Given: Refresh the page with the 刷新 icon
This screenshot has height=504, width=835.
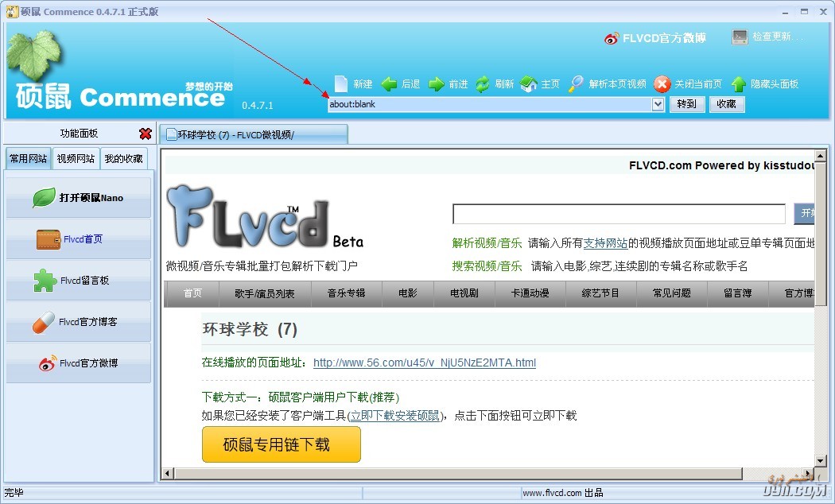Looking at the screenshot, I should (x=483, y=83).
